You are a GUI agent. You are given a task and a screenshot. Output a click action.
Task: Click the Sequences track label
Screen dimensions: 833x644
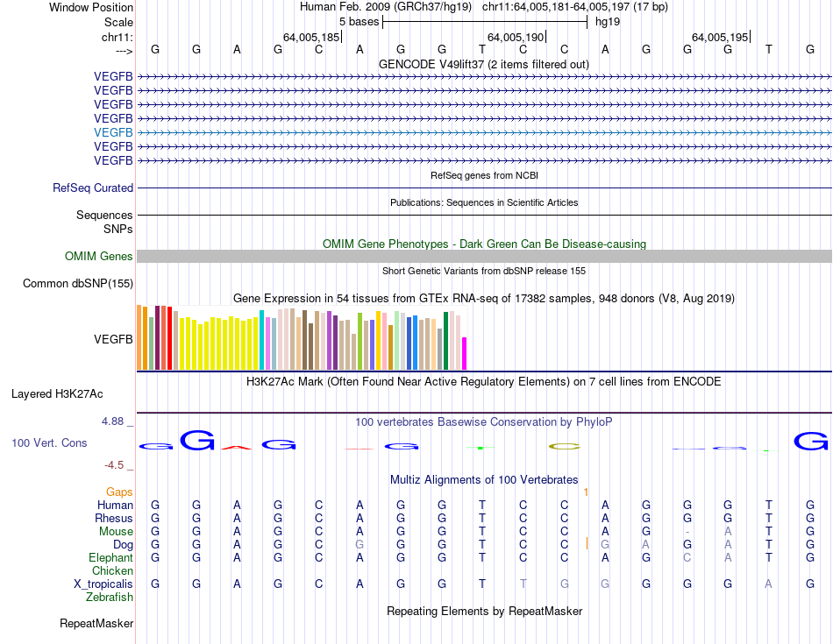point(104,215)
